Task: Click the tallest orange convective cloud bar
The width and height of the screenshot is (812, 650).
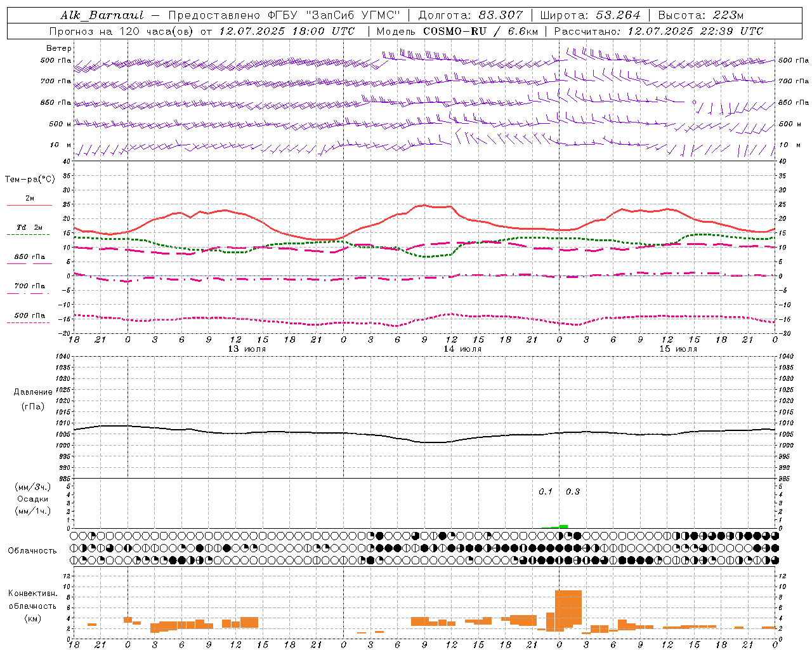Action: point(568,609)
